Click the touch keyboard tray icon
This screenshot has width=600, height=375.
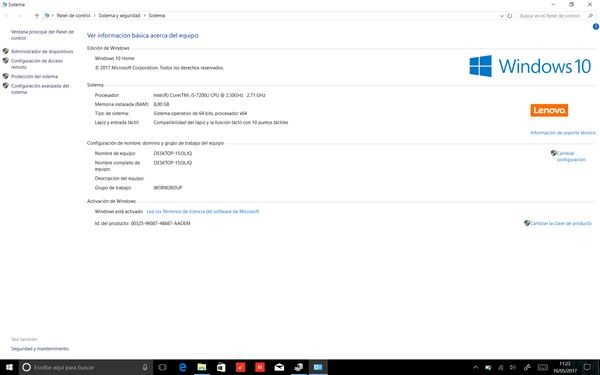(x=543, y=367)
